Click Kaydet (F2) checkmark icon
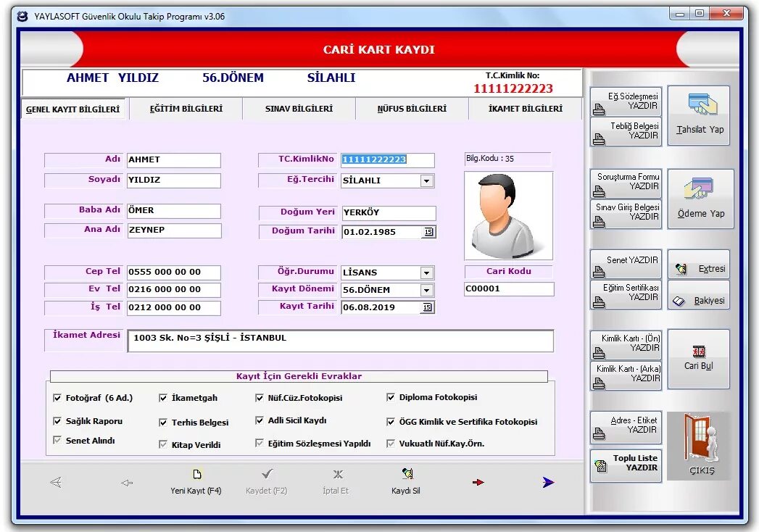 click(x=267, y=473)
